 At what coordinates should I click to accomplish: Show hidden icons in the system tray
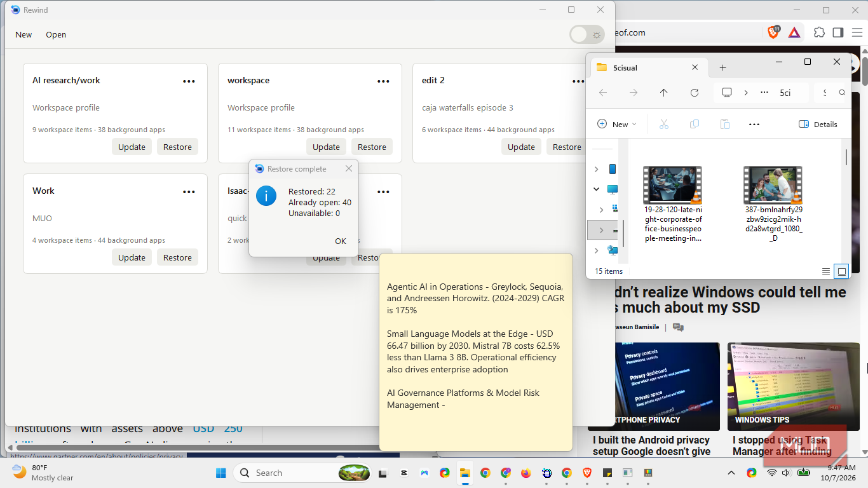731,473
